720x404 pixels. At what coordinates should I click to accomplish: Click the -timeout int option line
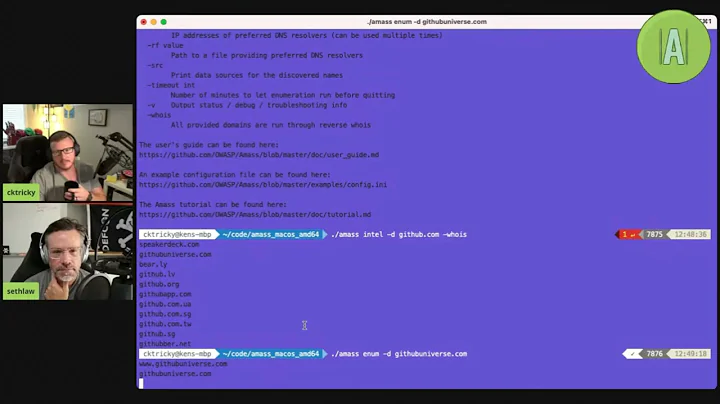click(x=171, y=85)
